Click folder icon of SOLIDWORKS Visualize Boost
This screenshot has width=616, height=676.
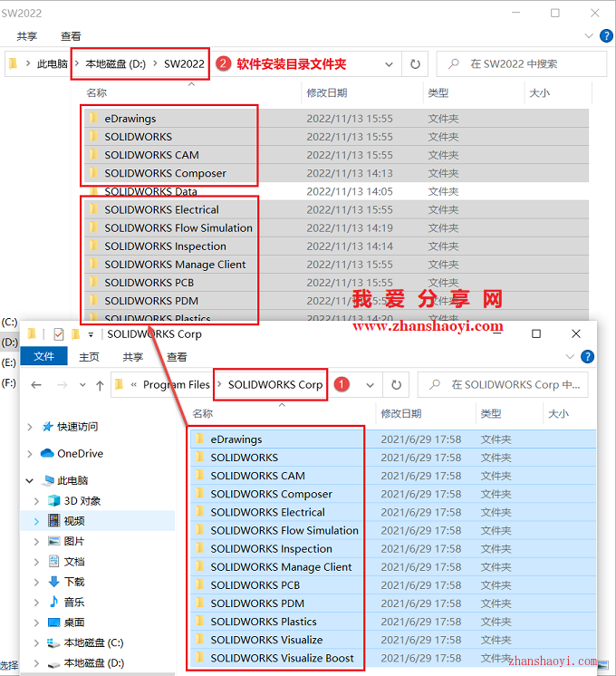click(x=200, y=658)
